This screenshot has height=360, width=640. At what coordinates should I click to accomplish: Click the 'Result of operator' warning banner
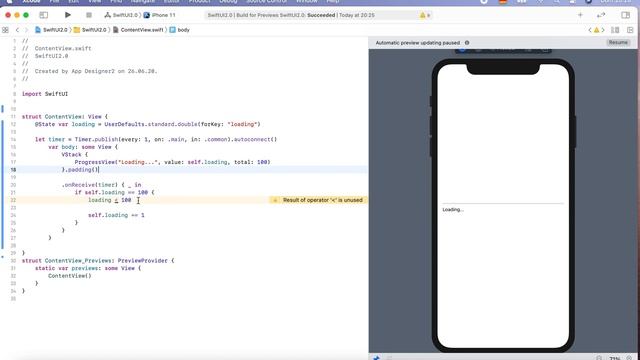coord(318,200)
